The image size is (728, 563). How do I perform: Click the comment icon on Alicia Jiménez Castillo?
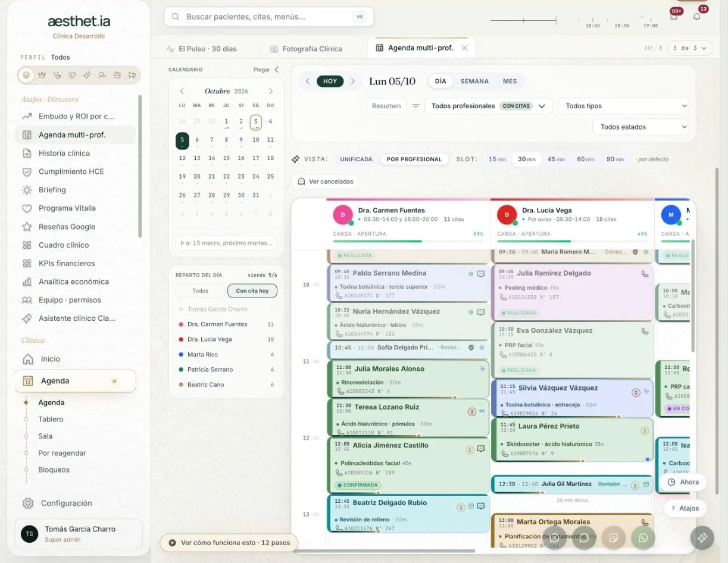(x=481, y=449)
